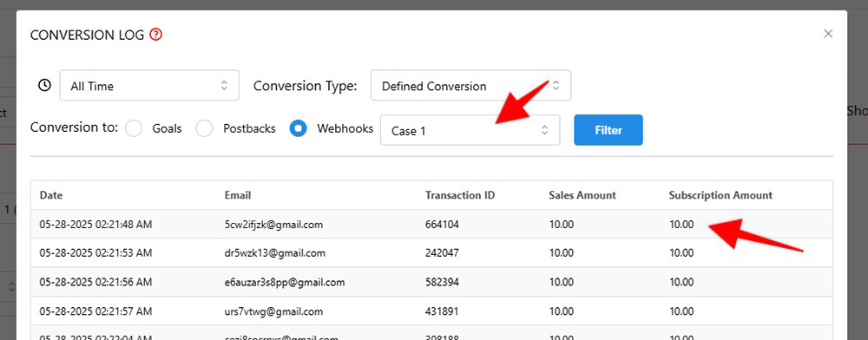Select the Goals radio button
868x340 pixels.
click(x=134, y=128)
